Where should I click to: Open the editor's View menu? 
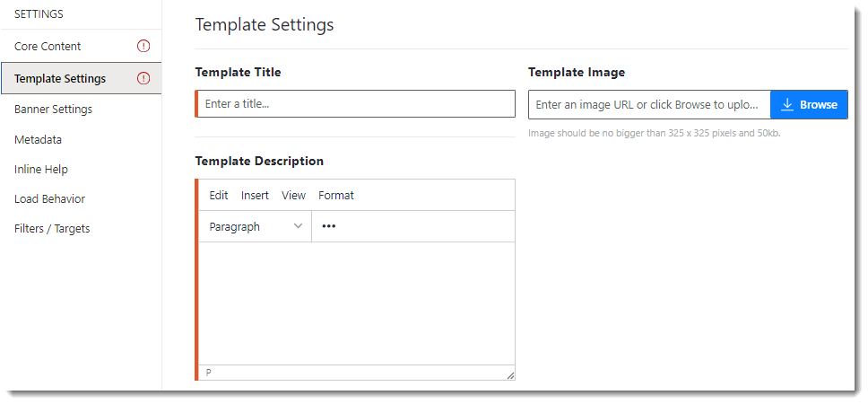[x=293, y=195]
